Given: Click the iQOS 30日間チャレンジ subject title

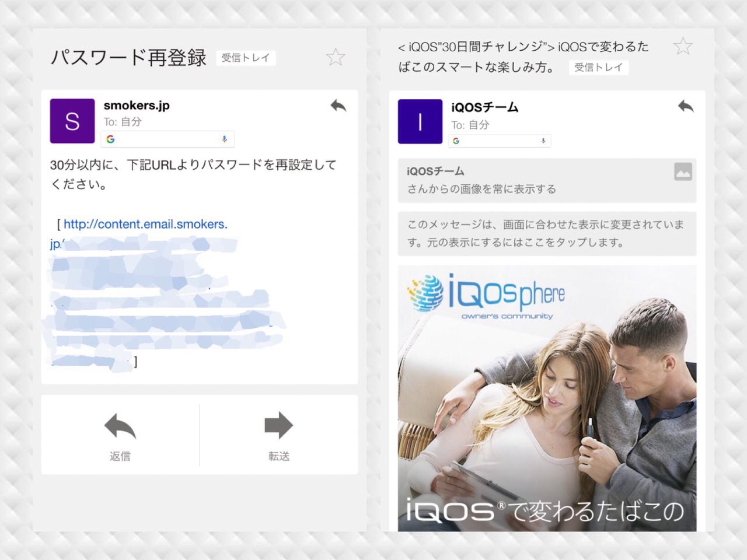Looking at the screenshot, I should (523, 57).
